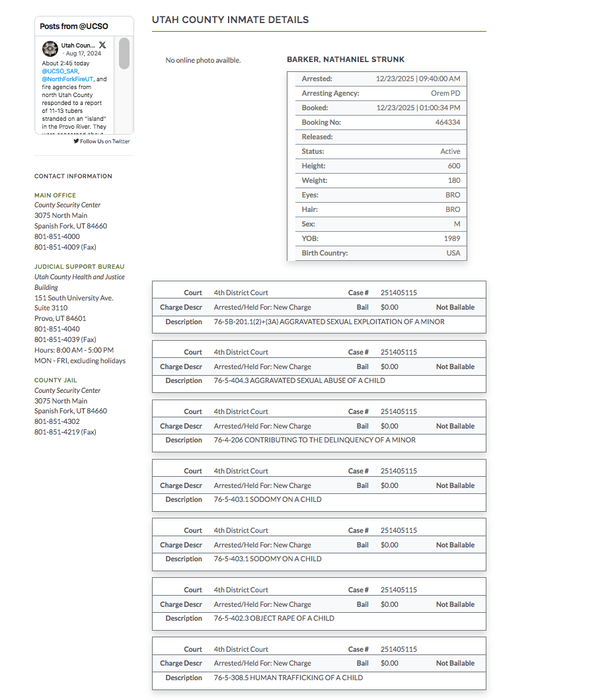
Task: Click the Utah County Inmate Details heading
Action: (x=230, y=20)
